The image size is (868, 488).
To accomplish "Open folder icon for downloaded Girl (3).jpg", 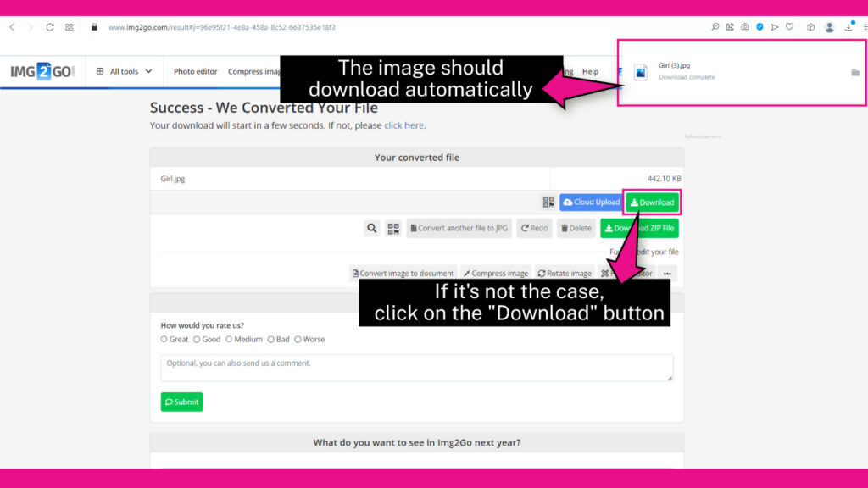I will (855, 72).
